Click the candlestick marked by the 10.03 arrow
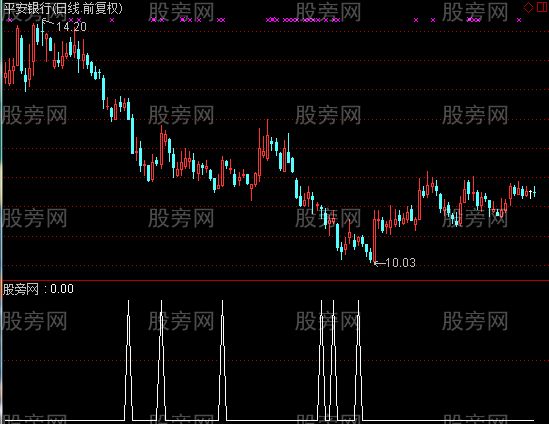This screenshot has height=424, width=549. click(x=375, y=236)
